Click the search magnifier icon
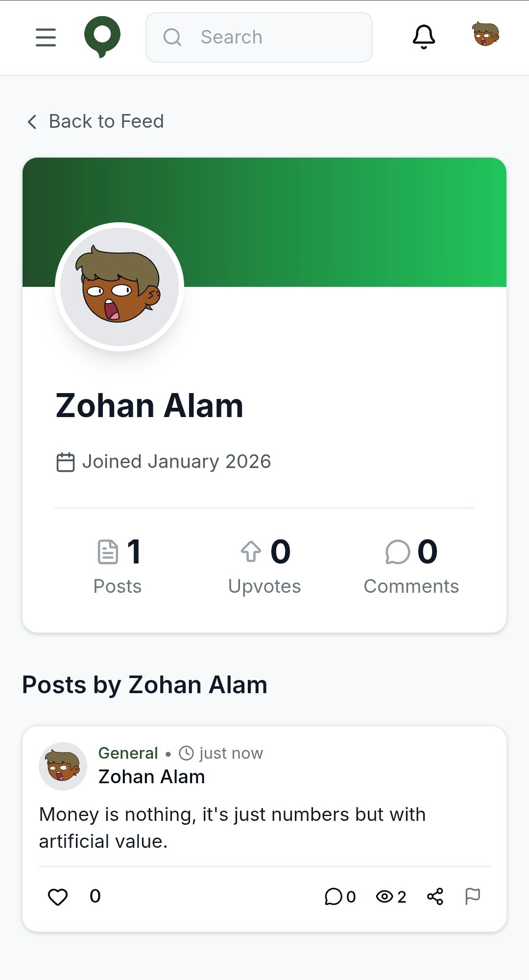The width and height of the screenshot is (529, 980). pyautogui.click(x=172, y=37)
